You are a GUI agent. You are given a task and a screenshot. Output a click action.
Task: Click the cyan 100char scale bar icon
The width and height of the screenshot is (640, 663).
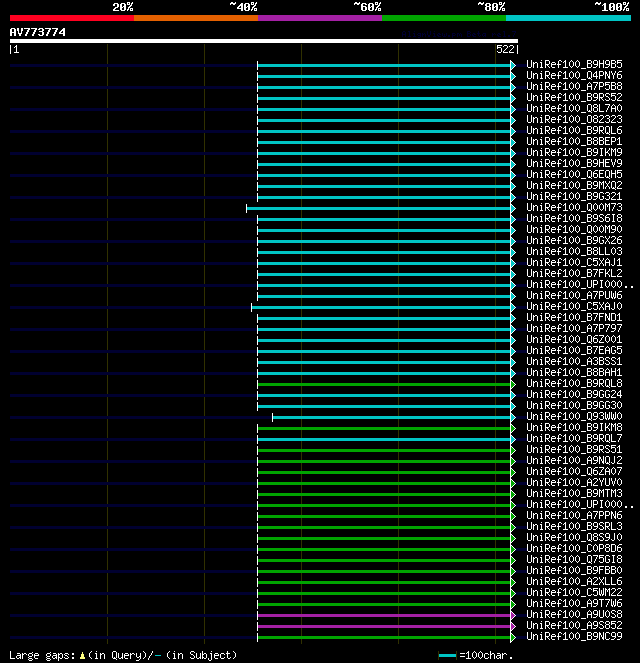pos(448,655)
